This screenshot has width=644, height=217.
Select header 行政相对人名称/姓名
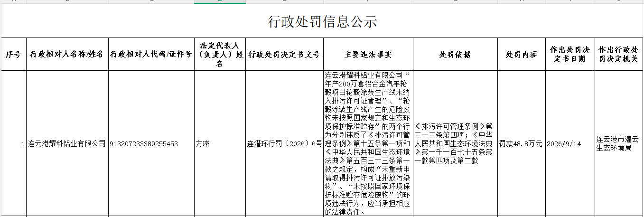(x=67, y=55)
